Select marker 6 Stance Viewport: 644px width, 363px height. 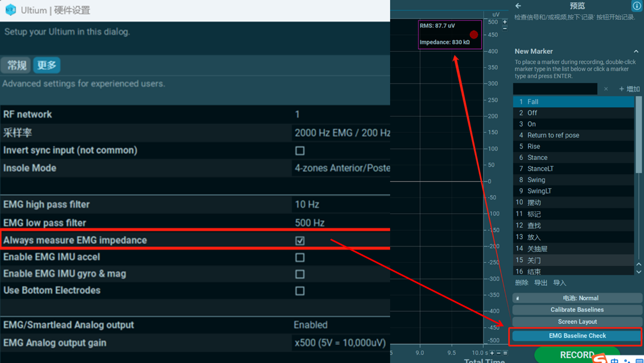pos(574,158)
